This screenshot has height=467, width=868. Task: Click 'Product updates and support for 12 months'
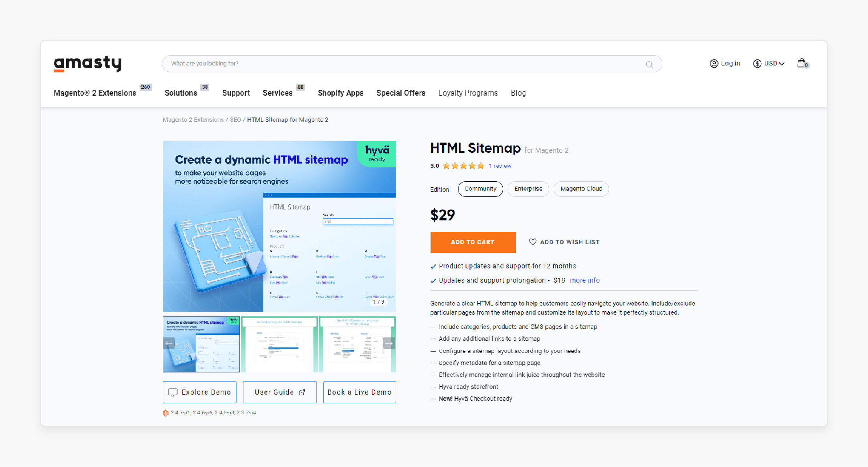507,266
